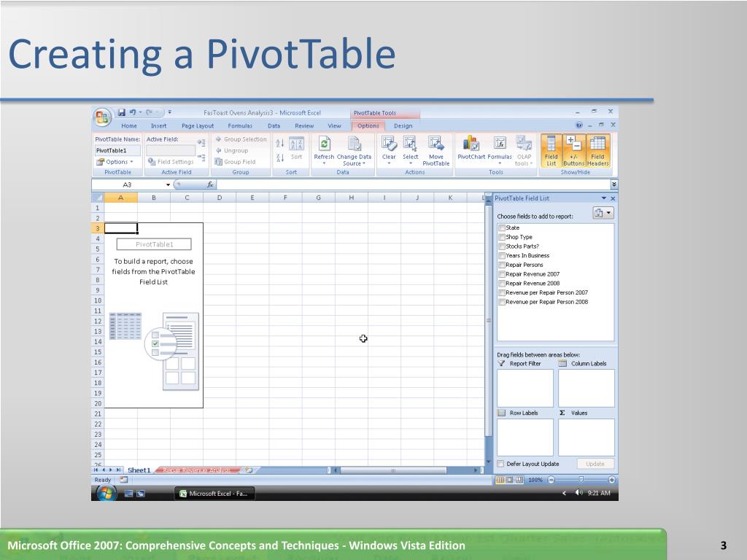Enable Defer Layout Update
The image size is (747, 560).
click(x=500, y=464)
